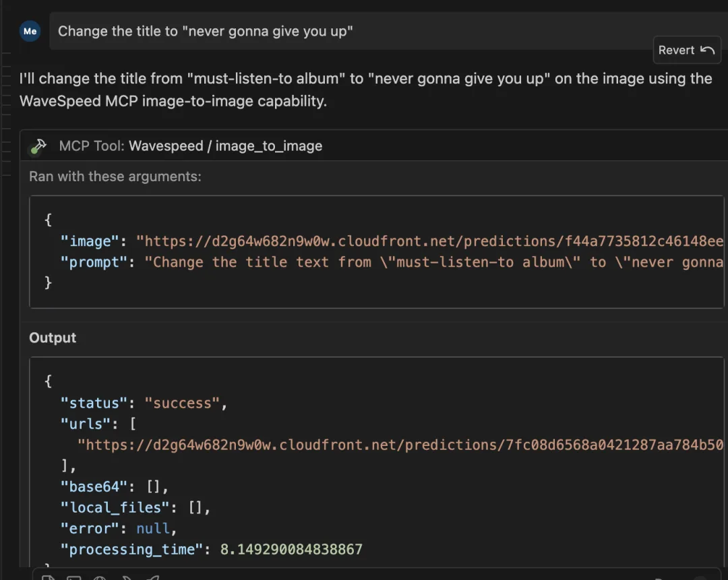Open the cloudfront URL in output urls
Image resolution: width=728 pixels, height=580 pixels.
tap(400, 445)
